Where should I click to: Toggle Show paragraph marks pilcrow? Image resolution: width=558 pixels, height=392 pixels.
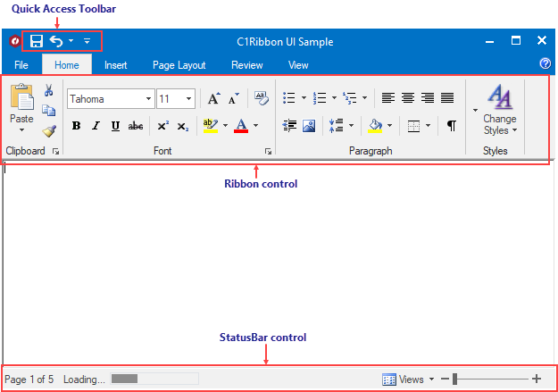click(x=452, y=126)
